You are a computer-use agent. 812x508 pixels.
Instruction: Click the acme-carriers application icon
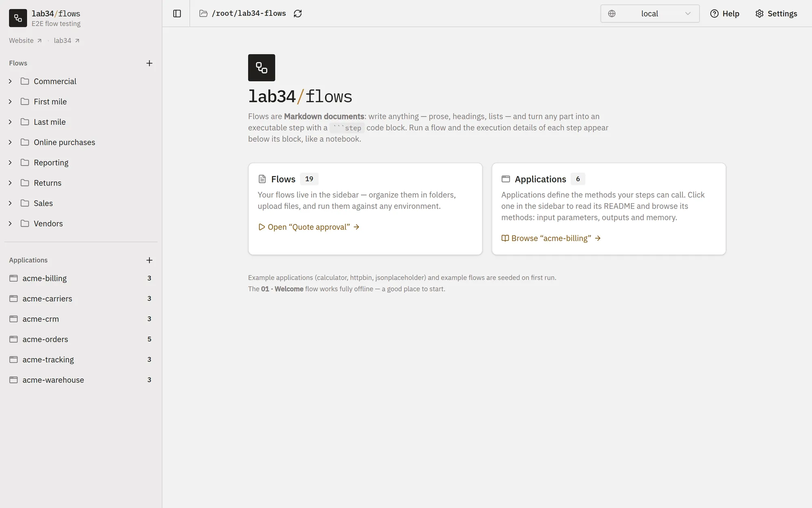(x=13, y=299)
